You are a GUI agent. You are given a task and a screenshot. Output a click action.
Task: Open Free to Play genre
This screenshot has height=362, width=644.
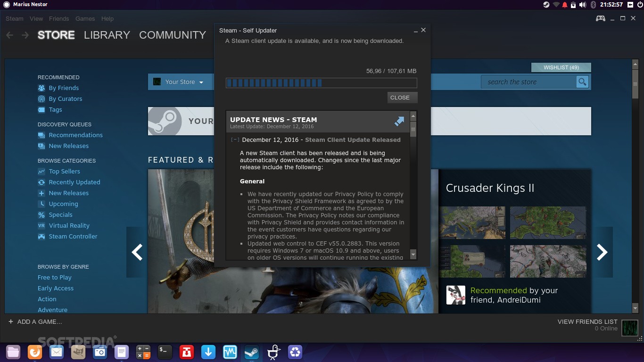(55, 278)
